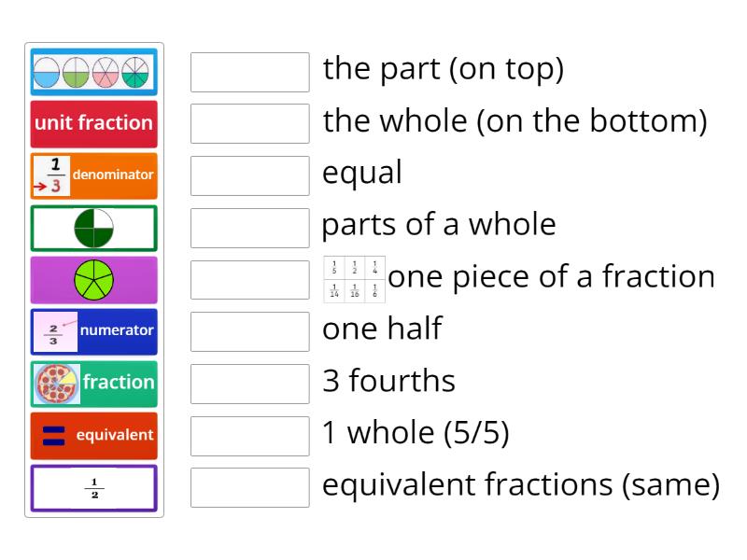Click the answer box beside 'one piece of a fraction'
The height and width of the screenshot is (560, 747).
[x=248, y=277]
